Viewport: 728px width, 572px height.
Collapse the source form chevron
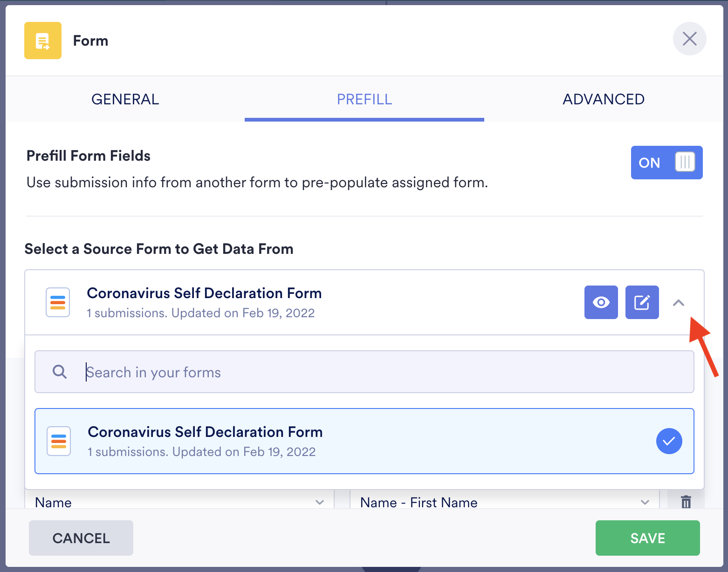click(679, 303)
